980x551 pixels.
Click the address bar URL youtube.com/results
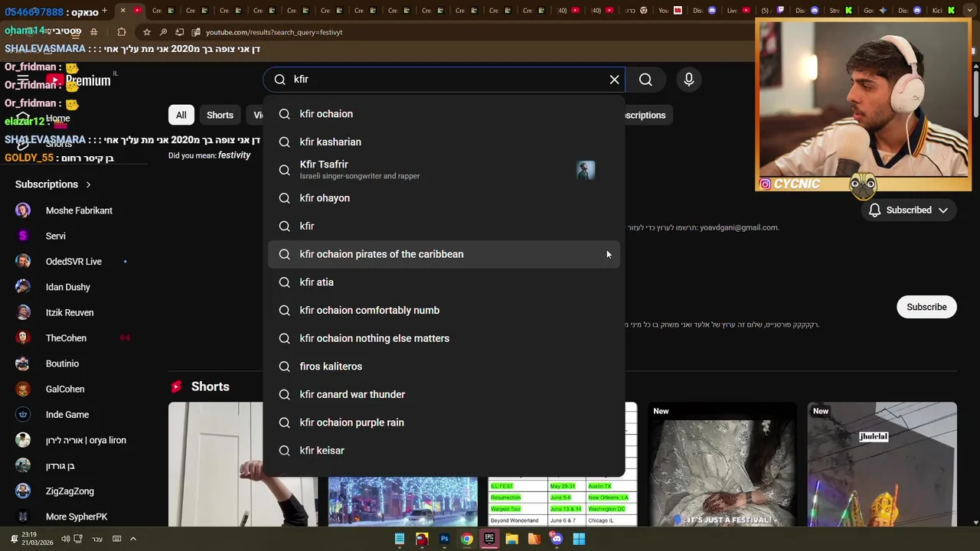point(274,32)
